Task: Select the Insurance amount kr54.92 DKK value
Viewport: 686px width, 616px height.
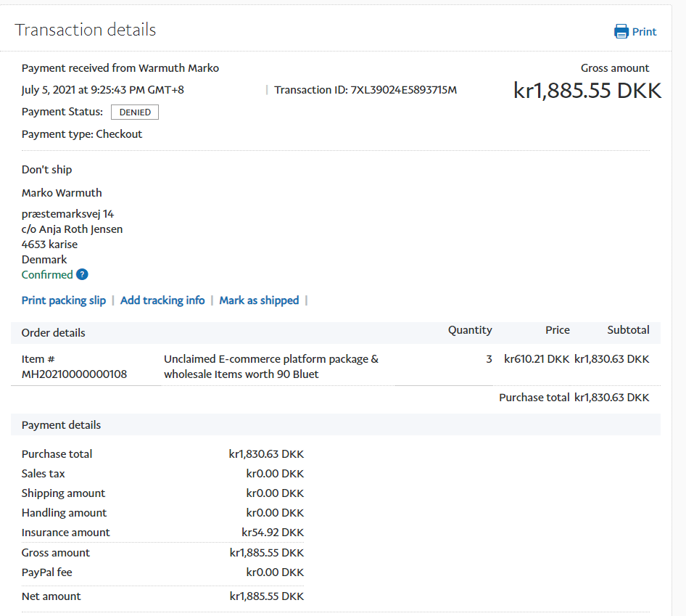Action: coord(273,533)
